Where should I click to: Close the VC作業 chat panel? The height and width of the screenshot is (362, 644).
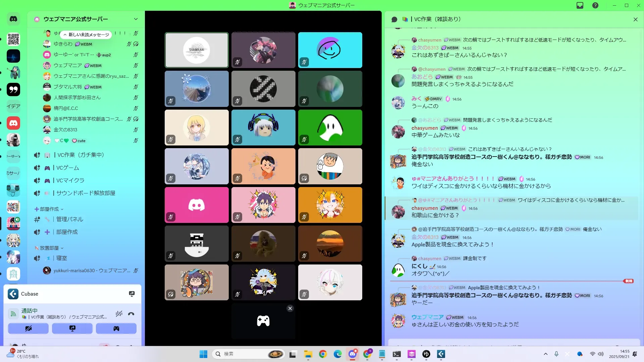tap(635, 19)
